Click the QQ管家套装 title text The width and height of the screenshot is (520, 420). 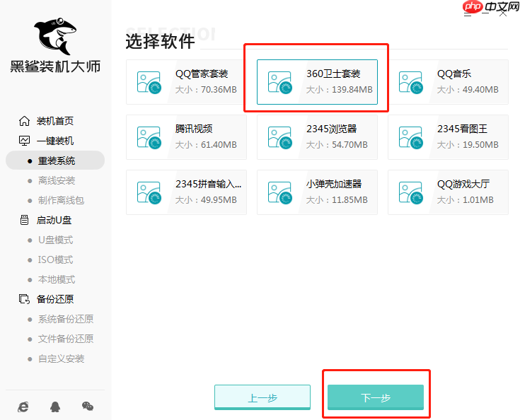tap(202, 74)
